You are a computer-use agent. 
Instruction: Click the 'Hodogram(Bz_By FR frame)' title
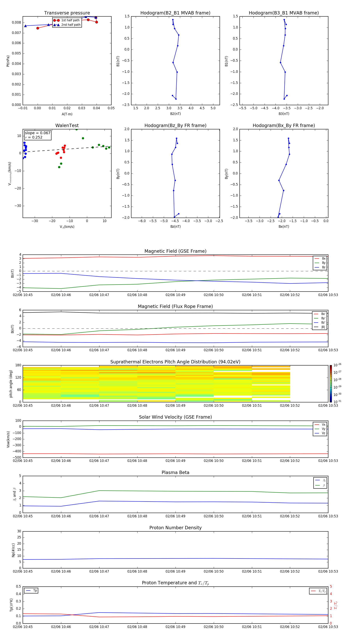(x=175, y=125)
